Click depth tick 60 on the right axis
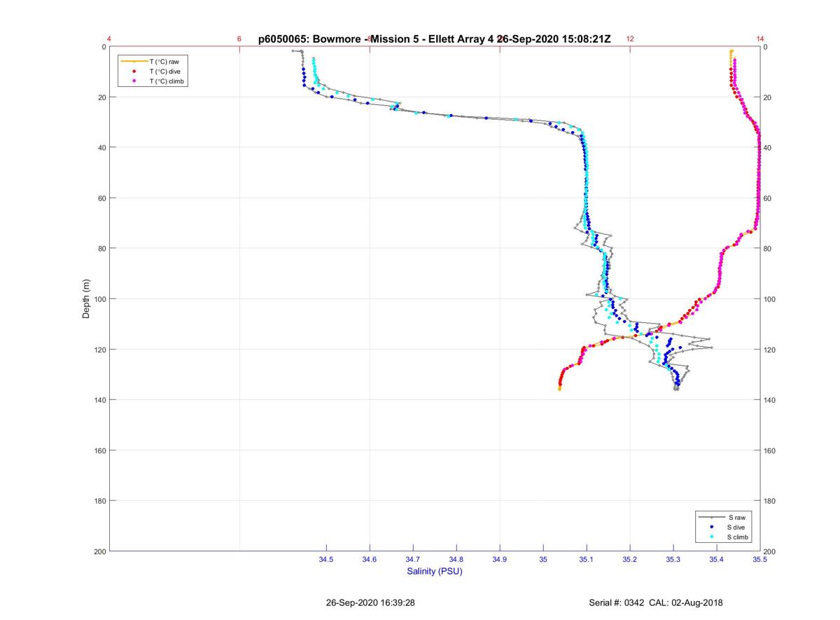This screenshot has height=620, width=840. pyautogui.click(x=768, y=198)
